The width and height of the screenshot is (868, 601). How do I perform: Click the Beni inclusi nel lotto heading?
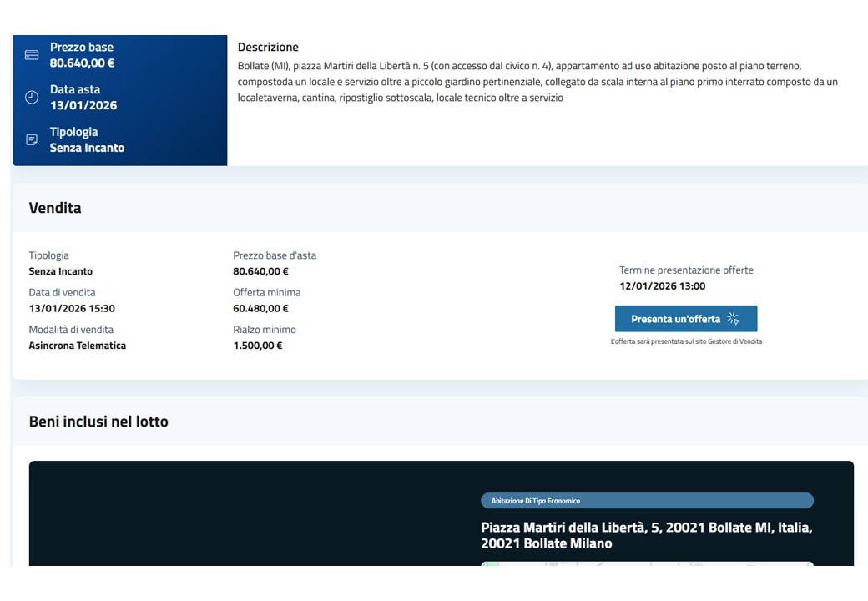pyautogui.click(x=98, y=422)
